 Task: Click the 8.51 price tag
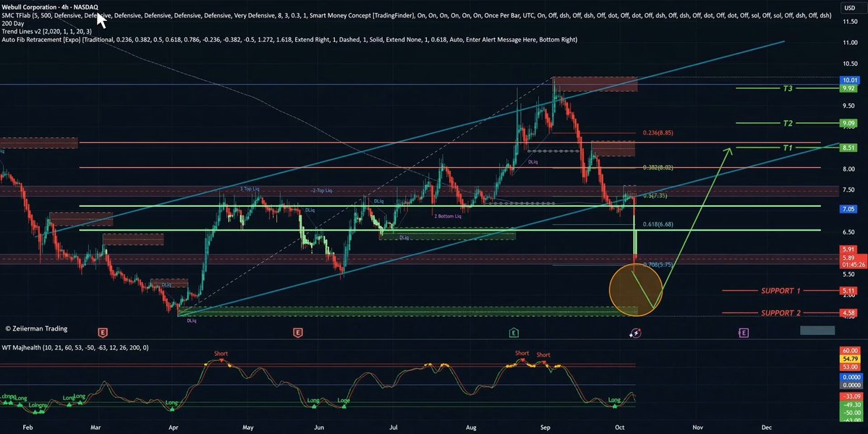[849, 148]
